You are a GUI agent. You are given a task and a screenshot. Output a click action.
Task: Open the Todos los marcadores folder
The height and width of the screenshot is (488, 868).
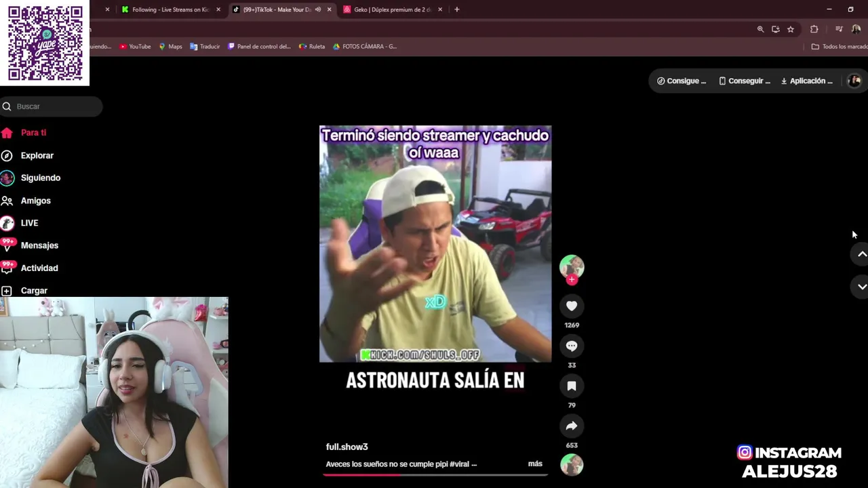pyautogui.click(x=840, y=47)
